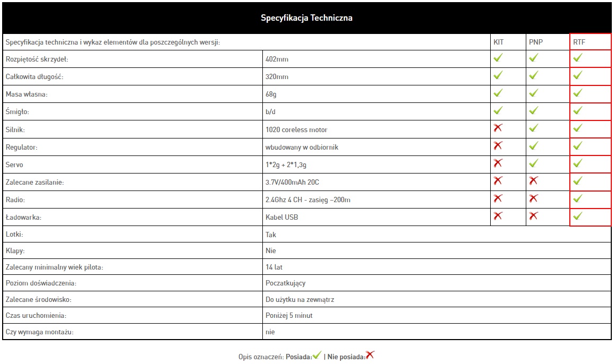Click the KIT red X in Servo row
Image resolution: width=615 pixels, height=364 pixels.
coord(498,163)
